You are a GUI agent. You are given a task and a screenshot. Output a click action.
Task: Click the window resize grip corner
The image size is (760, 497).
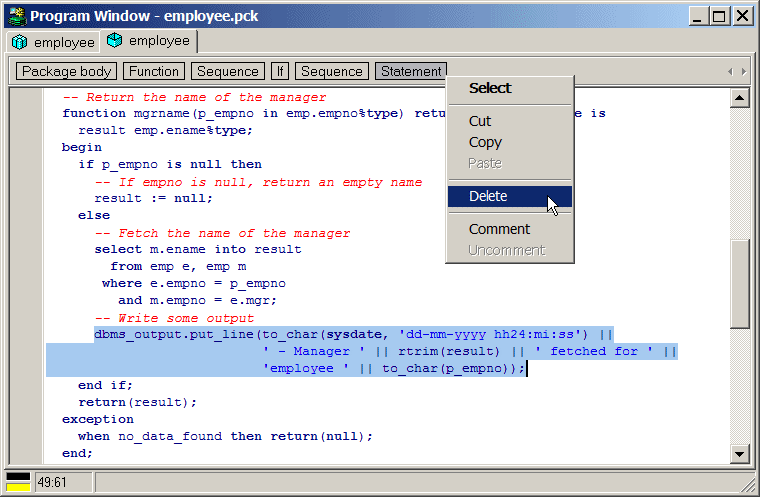pos(746,483)
